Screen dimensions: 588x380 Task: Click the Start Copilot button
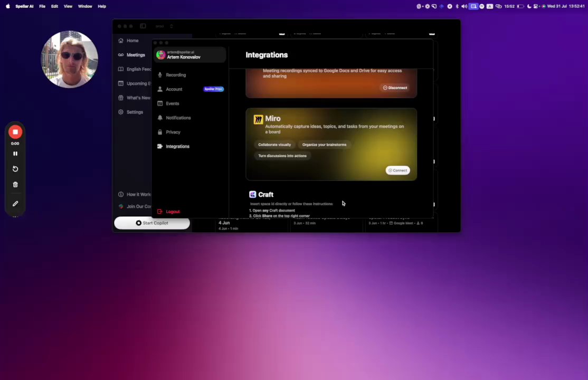(x=152, y=223)
